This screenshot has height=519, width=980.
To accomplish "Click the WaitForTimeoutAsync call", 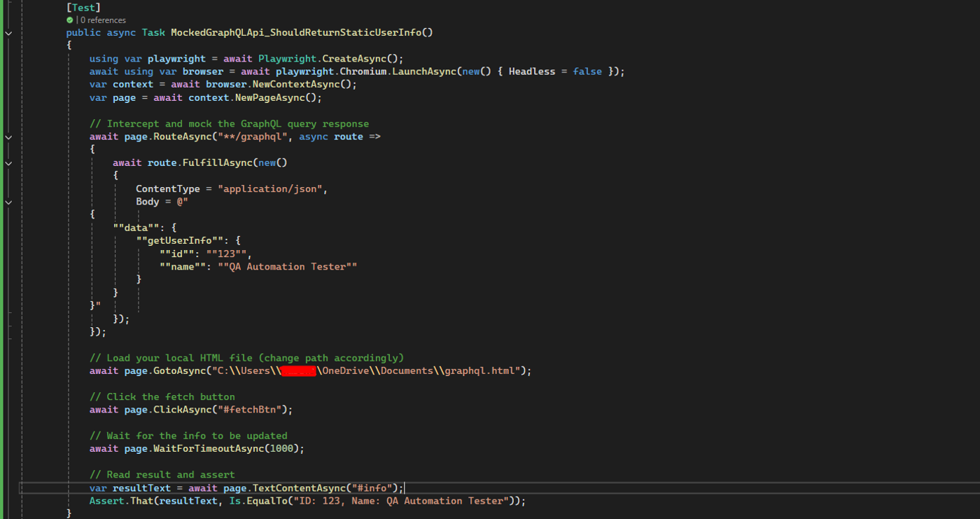I will pos(209,449).
